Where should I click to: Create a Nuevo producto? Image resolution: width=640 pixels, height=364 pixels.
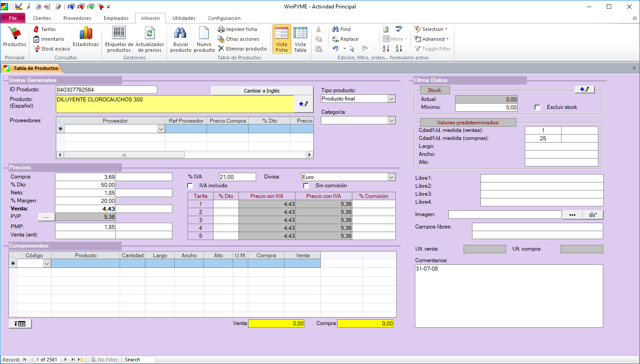[x=204, y=39]
